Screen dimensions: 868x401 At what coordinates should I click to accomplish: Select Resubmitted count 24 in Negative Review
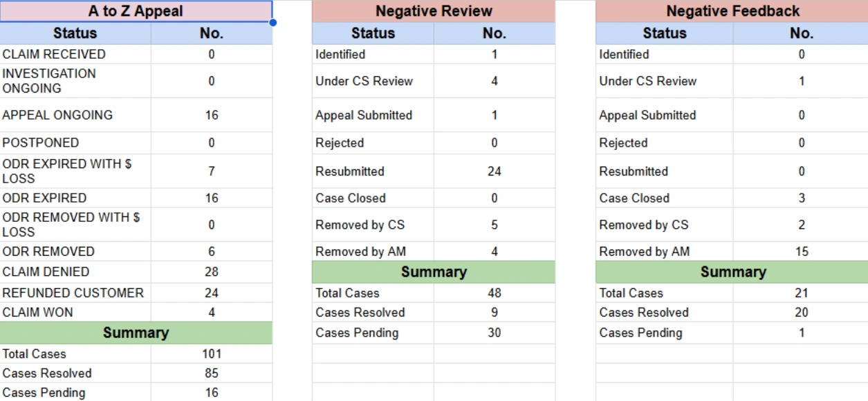pyautogui.click(x=494, y=171)
